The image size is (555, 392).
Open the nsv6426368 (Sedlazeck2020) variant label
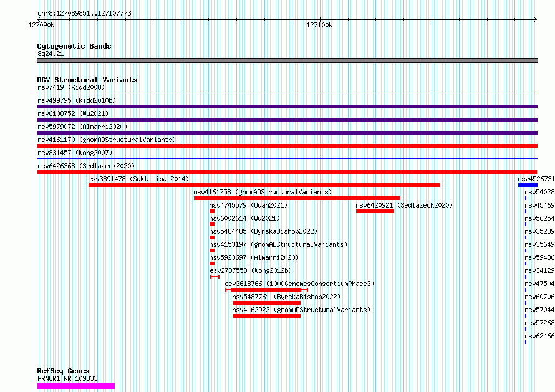pos(86,166)
